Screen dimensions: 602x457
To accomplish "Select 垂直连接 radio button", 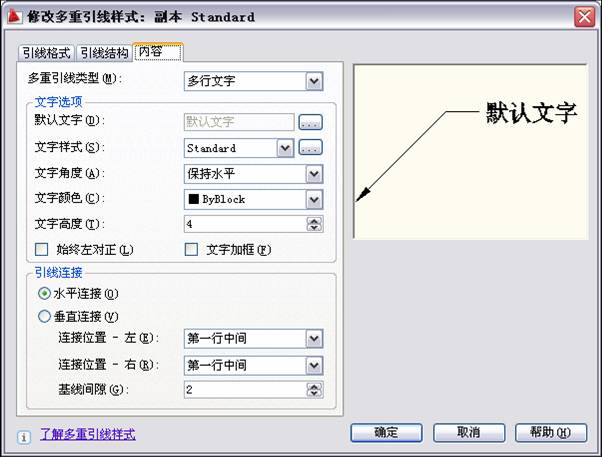I will coord(44,316).
